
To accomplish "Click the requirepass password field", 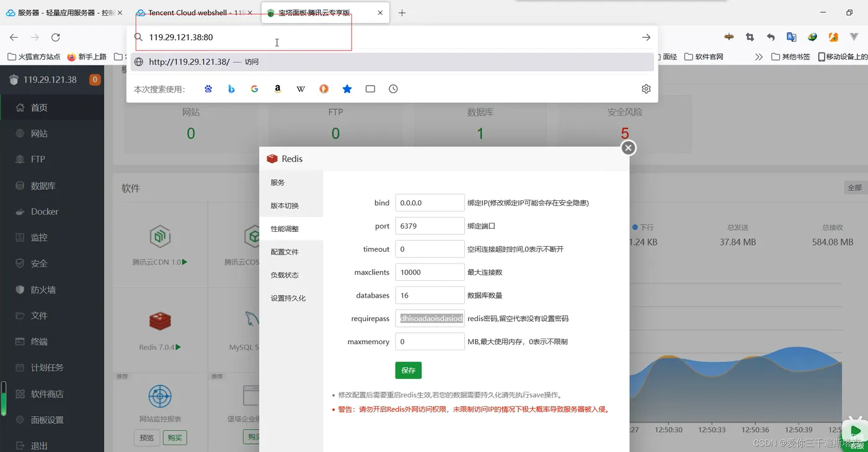I will [x=430, y=319].
